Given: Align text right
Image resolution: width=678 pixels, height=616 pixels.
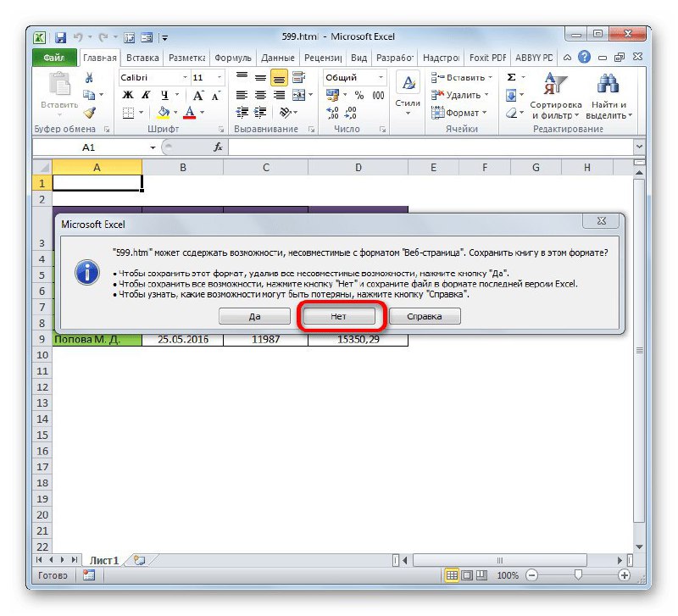Looking at the screenshot, I should click(279, 95).
